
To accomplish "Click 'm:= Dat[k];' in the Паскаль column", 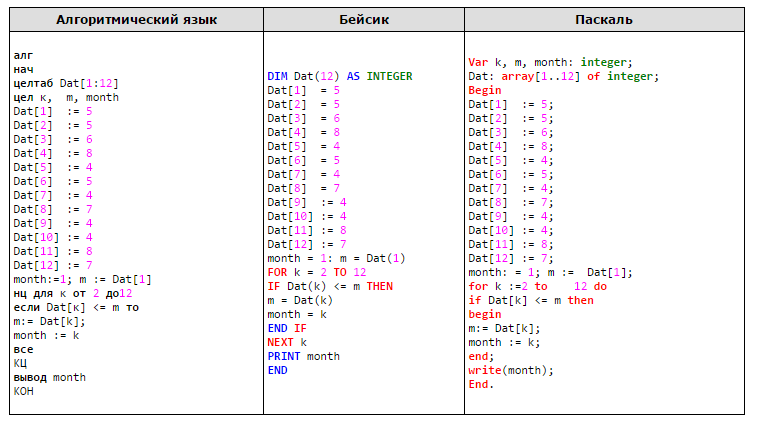I will point(504,329).
